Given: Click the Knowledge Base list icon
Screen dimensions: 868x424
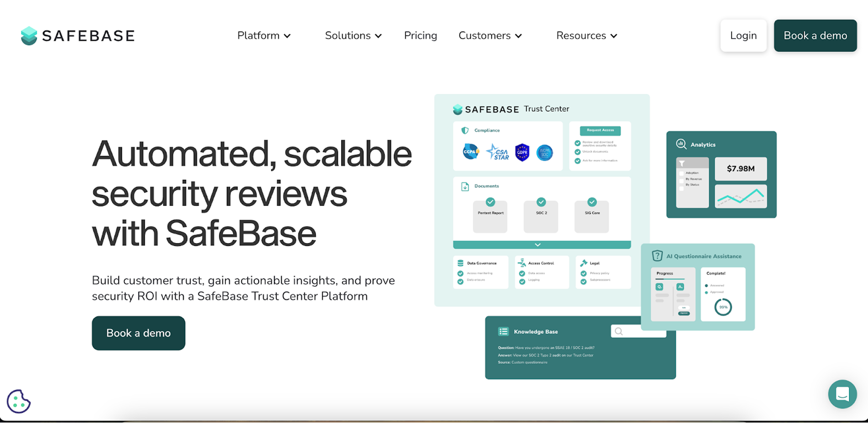Looking at the screenshot, I should [x=503, y=331].
